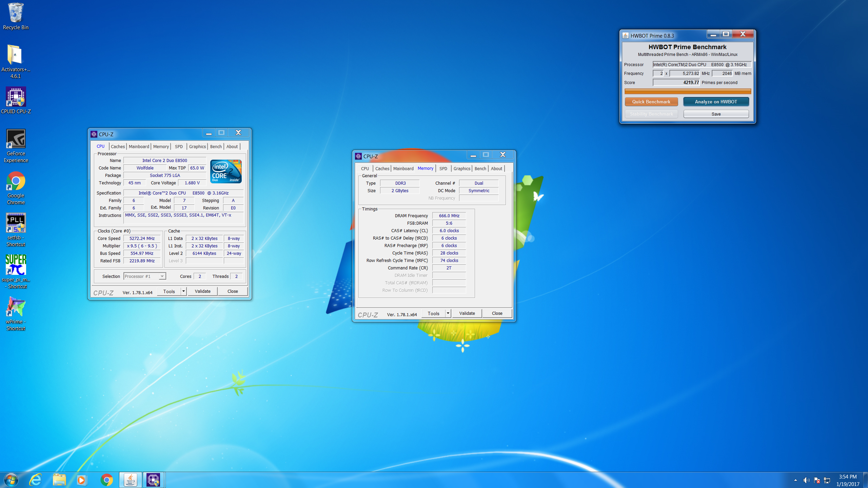Open the Mainboard tab in left CPU-Z window
The width and height of the screenshot is (868, 488).
(x=139, y=146)
